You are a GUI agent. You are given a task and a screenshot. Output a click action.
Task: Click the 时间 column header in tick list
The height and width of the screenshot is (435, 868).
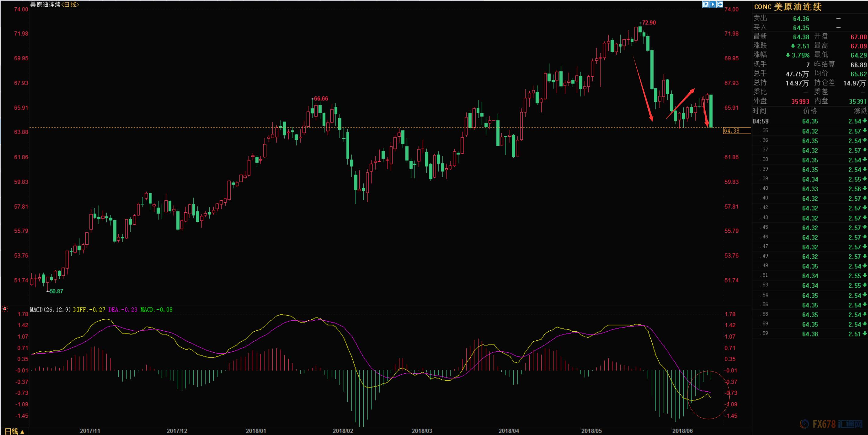pos(759,111)
